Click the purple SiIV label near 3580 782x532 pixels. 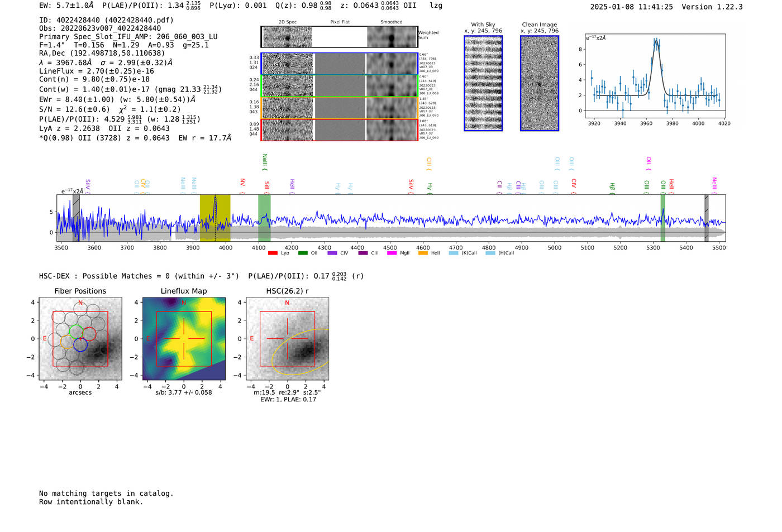coord(88,186)
